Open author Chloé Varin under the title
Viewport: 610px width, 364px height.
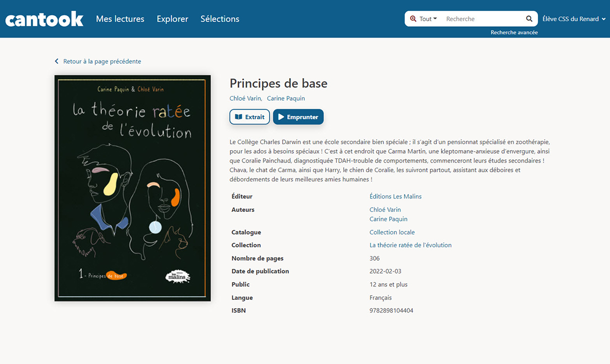tap(245, 98)
